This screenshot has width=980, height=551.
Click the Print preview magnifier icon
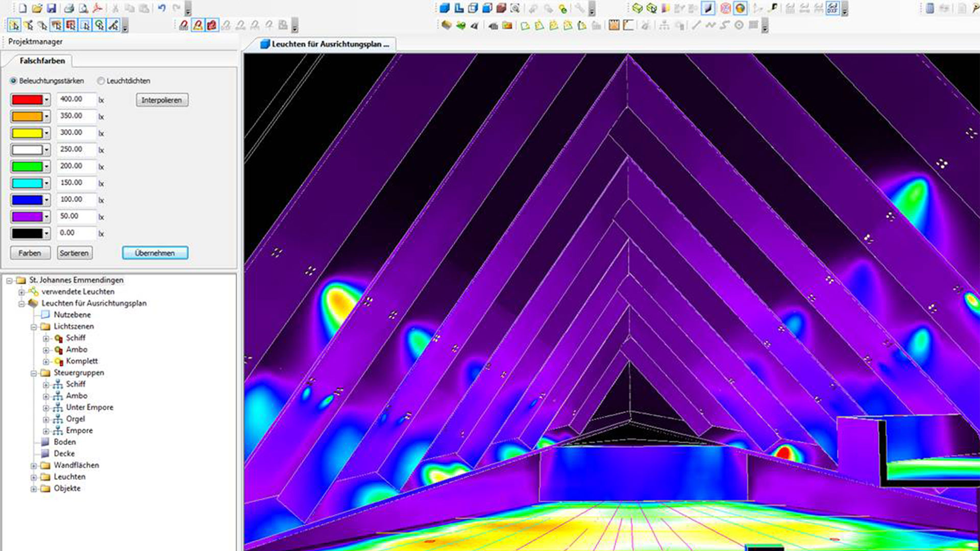pyautogui.click(x=83, y=8)
